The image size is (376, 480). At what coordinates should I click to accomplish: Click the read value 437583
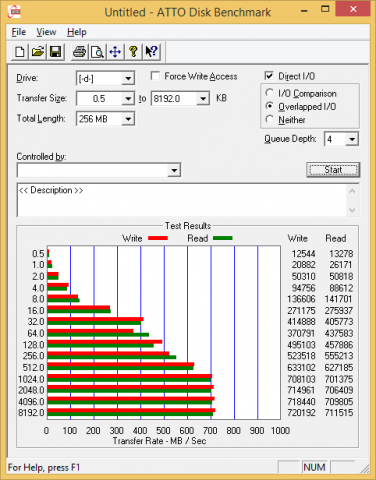point(339,333)
